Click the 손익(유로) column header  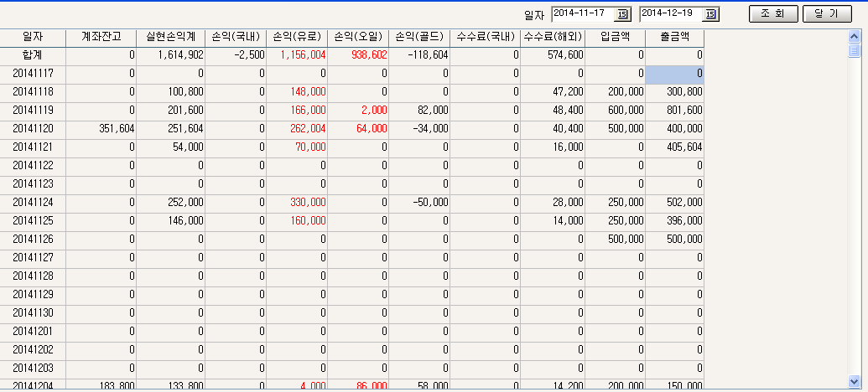click(297, 38)
